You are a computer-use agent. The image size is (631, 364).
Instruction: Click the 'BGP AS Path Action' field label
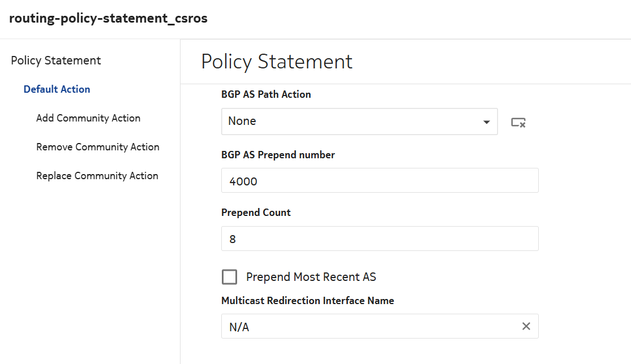click(x=266, y=94)
